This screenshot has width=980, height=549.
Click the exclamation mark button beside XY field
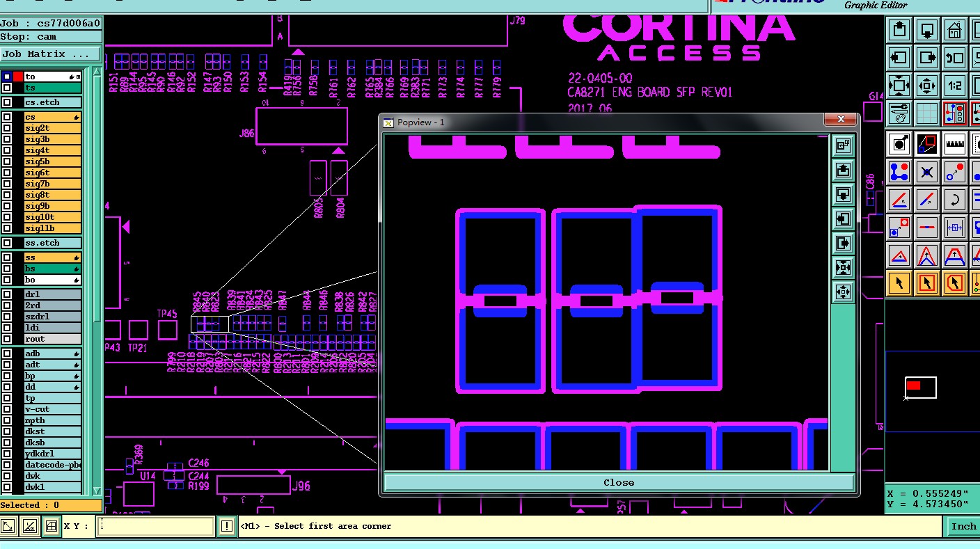coord(227,526)
